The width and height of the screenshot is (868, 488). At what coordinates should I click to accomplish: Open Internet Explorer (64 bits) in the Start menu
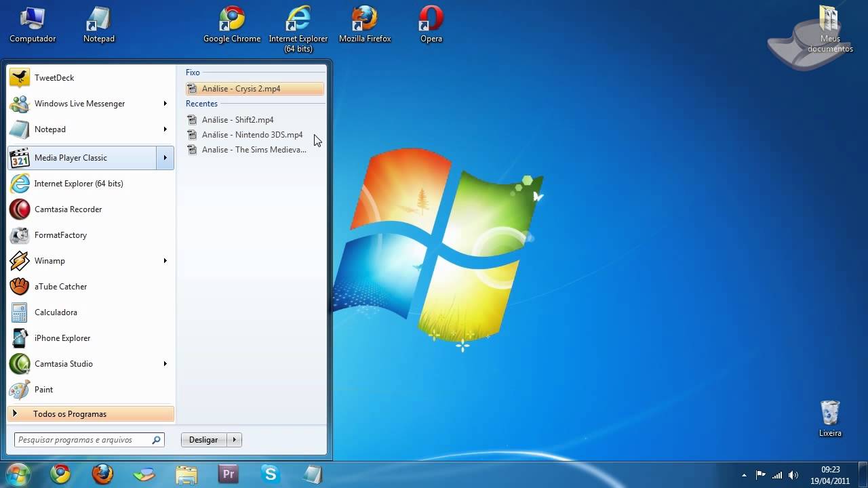click(91, 184)
